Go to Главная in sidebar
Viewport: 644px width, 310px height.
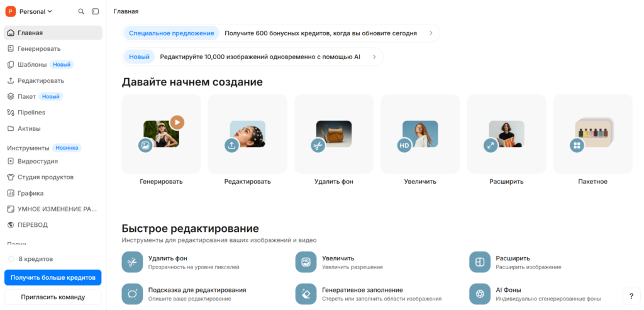pyautogui.click(x=53, y=33)
